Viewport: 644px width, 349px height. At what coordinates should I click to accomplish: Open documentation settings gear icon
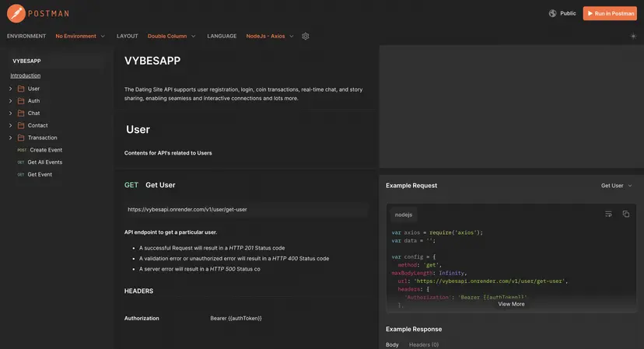point(306,36)
